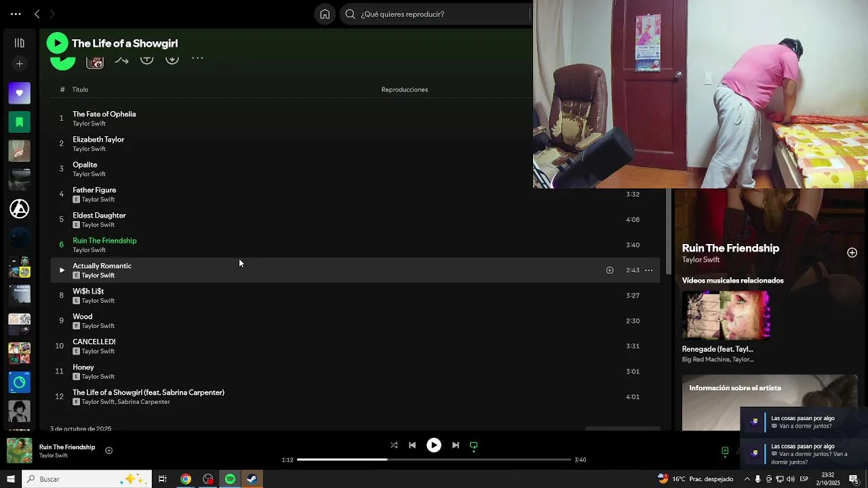Toggle shuffle in player controls
Viewport: 868px width, 488px height.
[x=394, y=445]
